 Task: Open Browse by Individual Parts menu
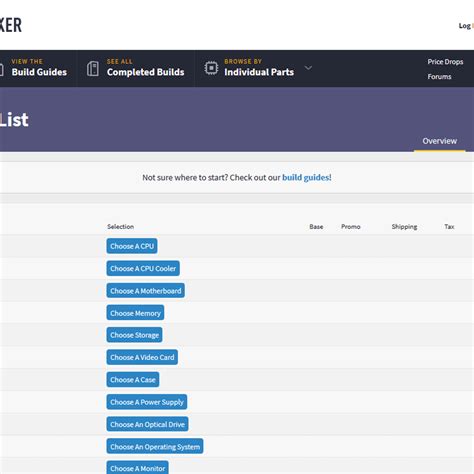coord(259,67)
